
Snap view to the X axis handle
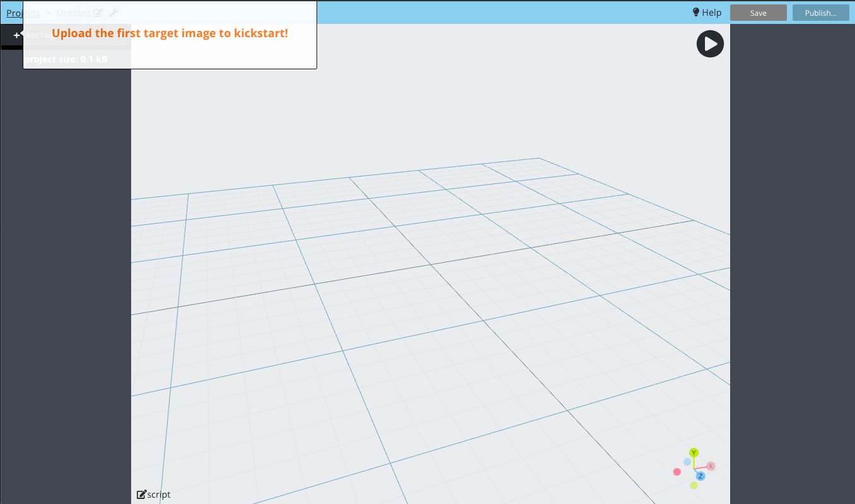click(711, 466)
